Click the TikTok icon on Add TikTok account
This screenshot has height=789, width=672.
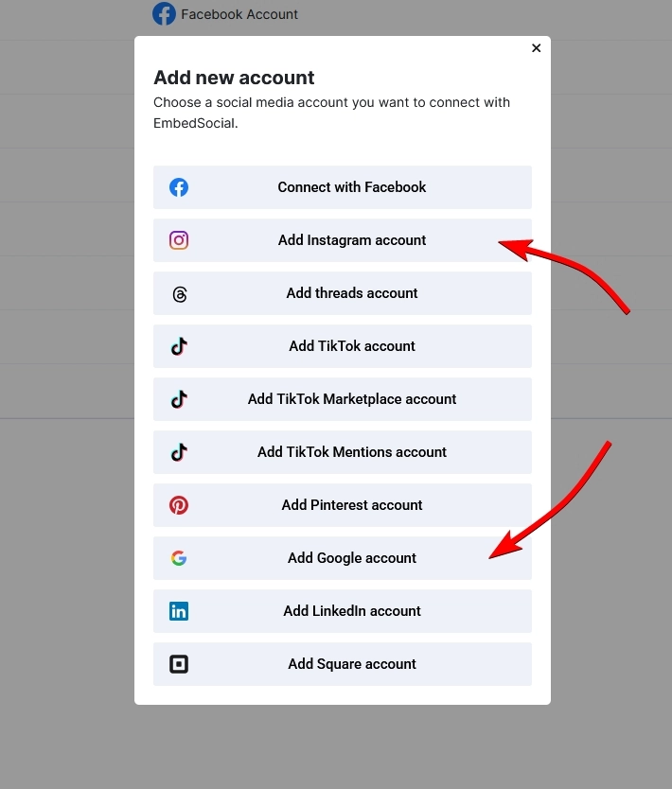[x=179, y=346]
